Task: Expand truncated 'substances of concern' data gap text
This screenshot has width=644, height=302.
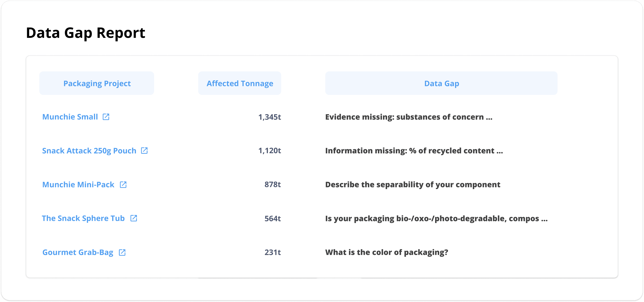Action: (408, 117)
